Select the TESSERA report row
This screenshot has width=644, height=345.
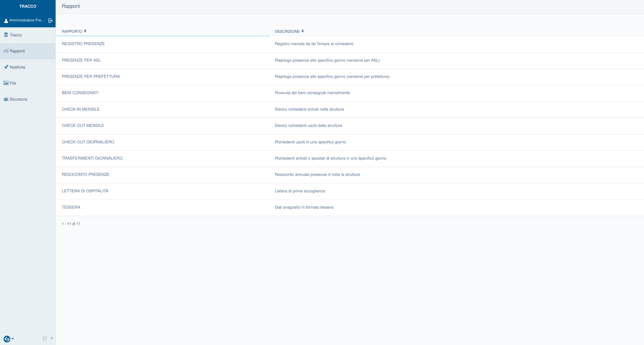(x=350, y=208)
